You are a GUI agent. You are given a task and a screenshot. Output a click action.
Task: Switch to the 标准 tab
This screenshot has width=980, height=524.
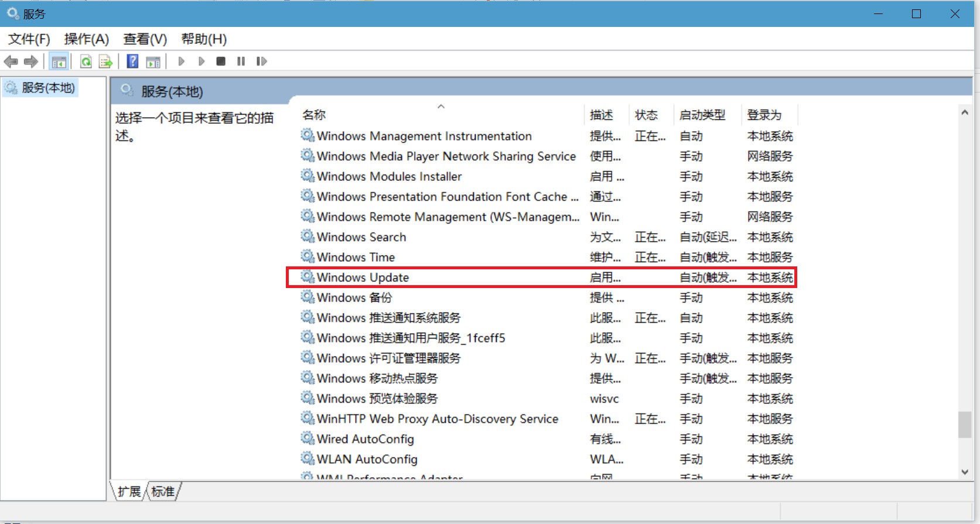[x=163, y=491]
